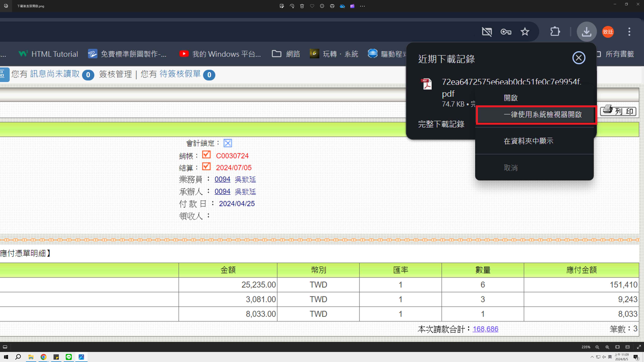Viewport: 644px width, 362px height.
Task: Zoom in using the bottom zoom control
Action: tap(607, 347)
